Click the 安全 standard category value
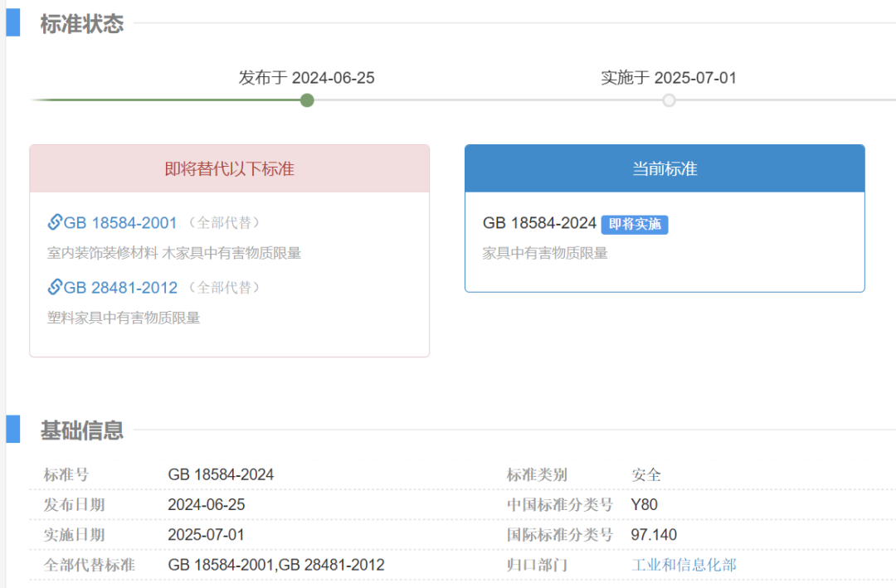896x588 pixels. click(x=646, y=475)
